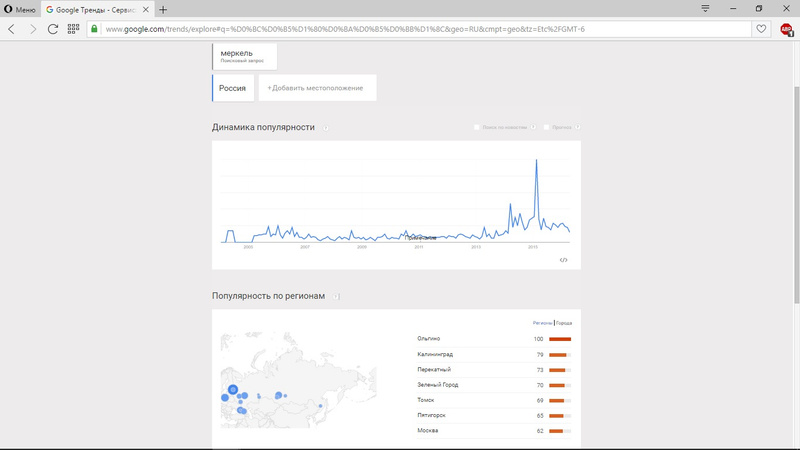This screenshot has width=800, height=450.
Task: Click the red ABP extension icon
Action: 786,29
